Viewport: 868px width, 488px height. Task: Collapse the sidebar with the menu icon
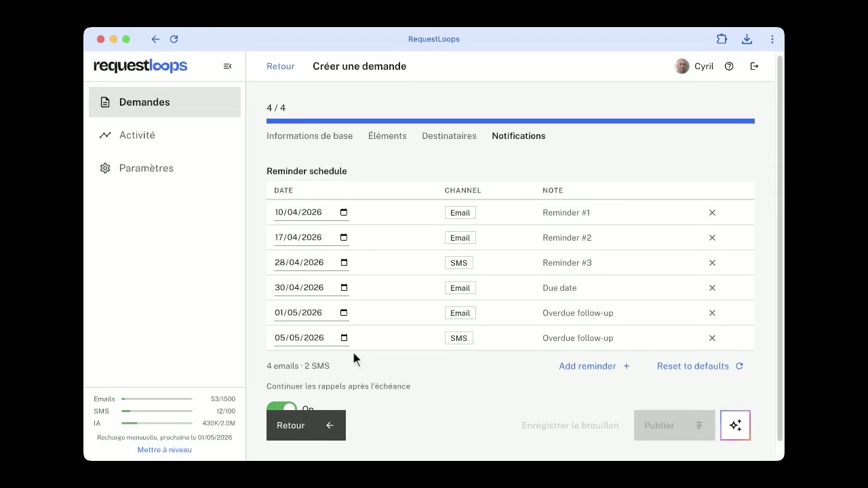227,66
